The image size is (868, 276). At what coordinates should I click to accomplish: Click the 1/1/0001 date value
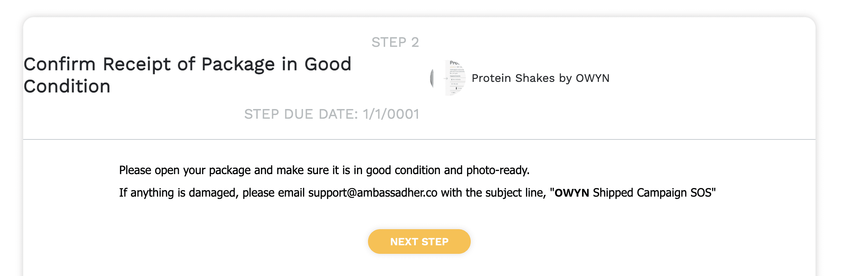(x=391, y=114)
